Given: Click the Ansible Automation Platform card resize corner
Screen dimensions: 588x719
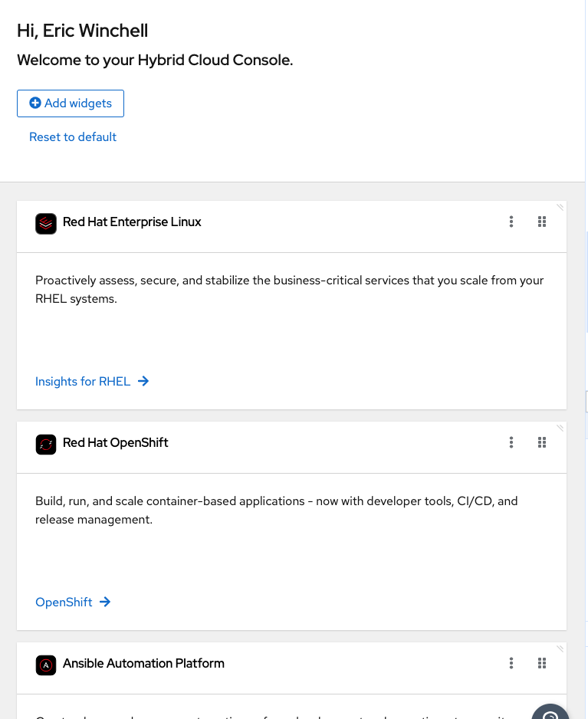Looking at the screenshot, I should (560, 648).
